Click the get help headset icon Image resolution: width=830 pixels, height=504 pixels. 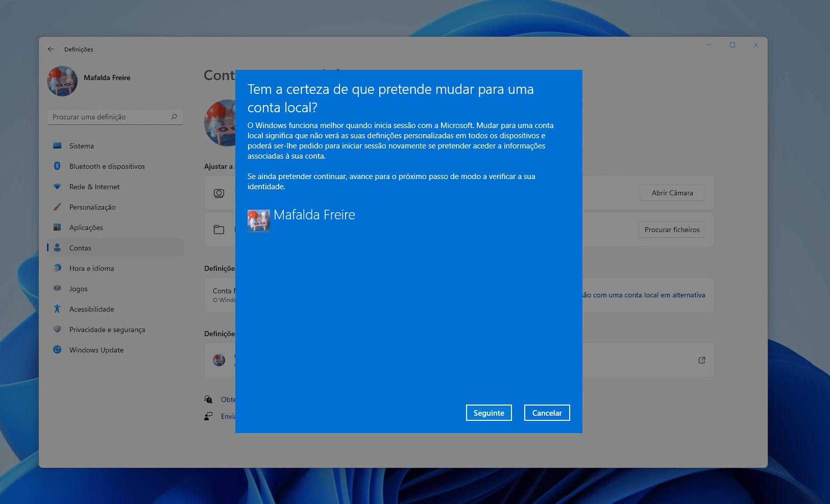(208, 399)
